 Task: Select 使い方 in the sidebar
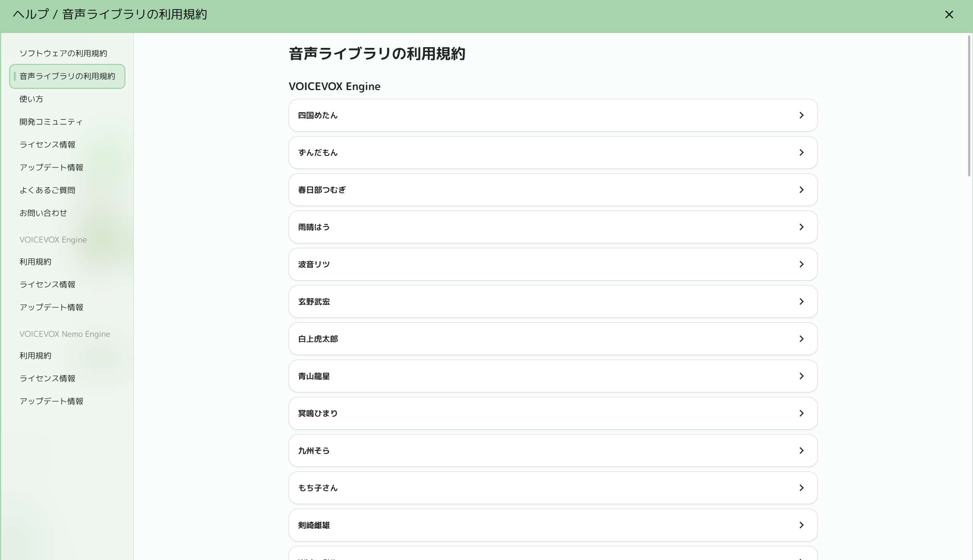coord(32,99)
